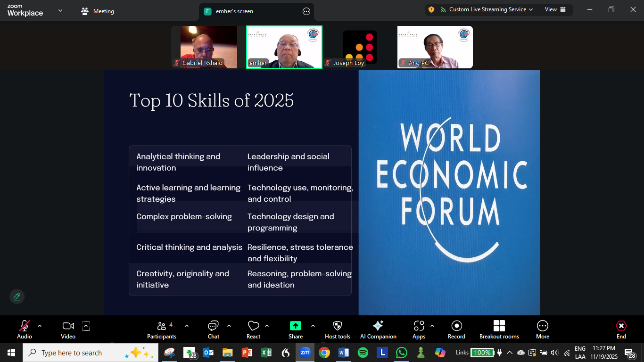Expand audio options caret

[x=40, y=326]
